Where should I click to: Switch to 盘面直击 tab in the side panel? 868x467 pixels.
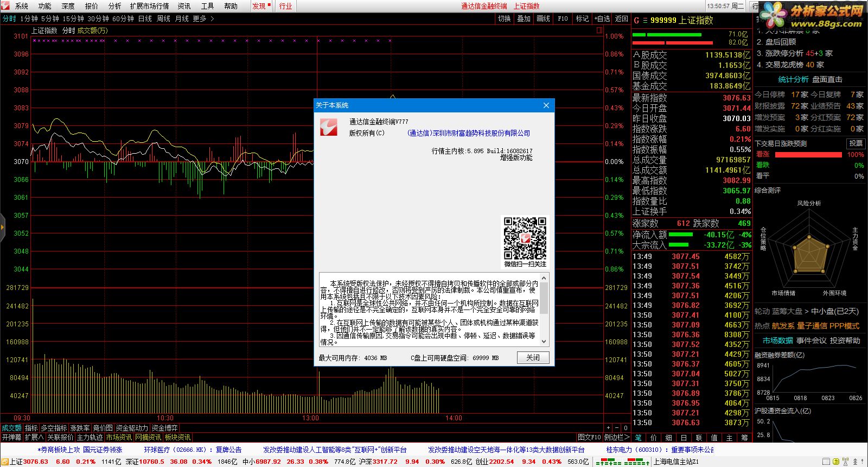point(827,79)
